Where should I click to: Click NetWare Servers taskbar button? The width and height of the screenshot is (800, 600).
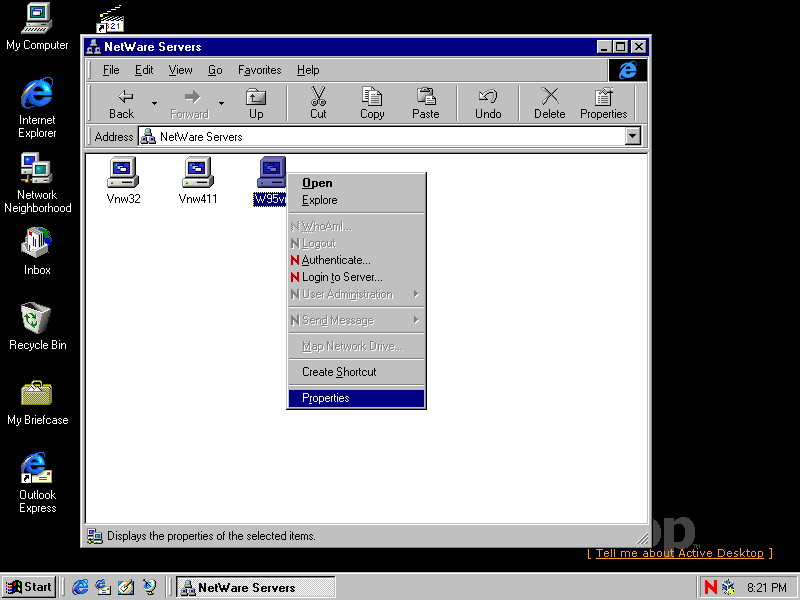(x=256, y=587)
